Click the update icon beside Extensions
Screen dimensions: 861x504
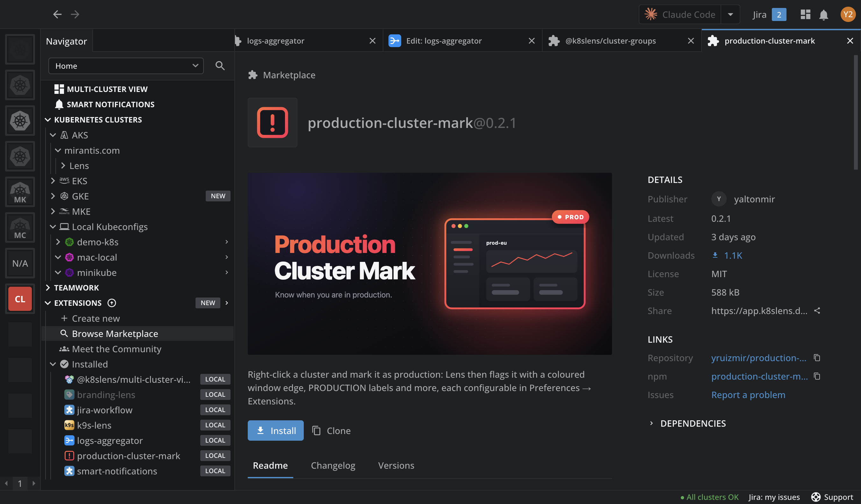[112, 303]
